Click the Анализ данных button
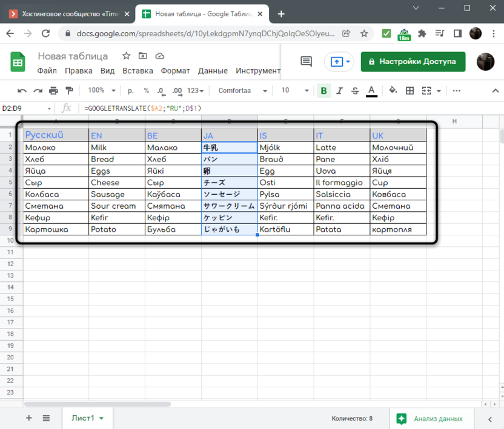Image resolution: width=504 pixels, height=429 pixels. [x=431, y=419]
